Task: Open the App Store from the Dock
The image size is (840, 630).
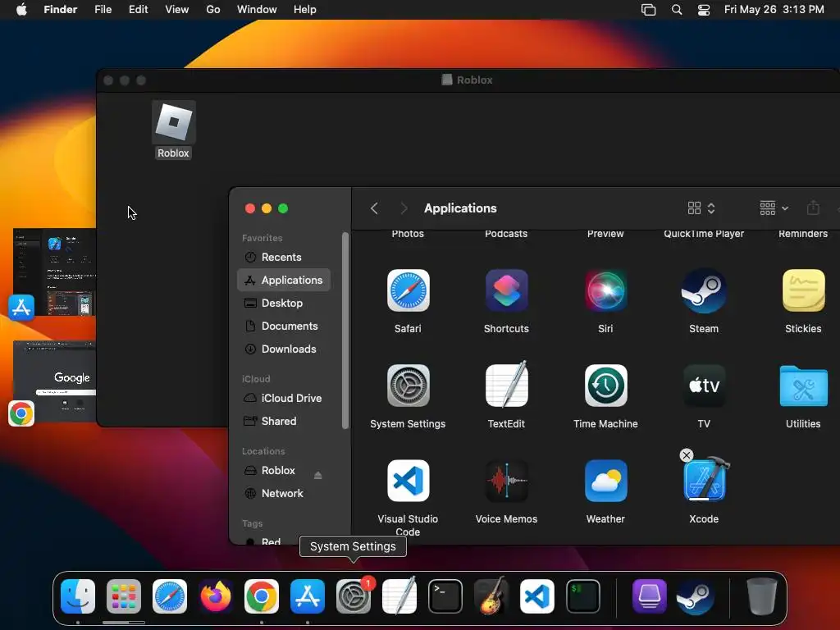Action: (x=308, y=596)
